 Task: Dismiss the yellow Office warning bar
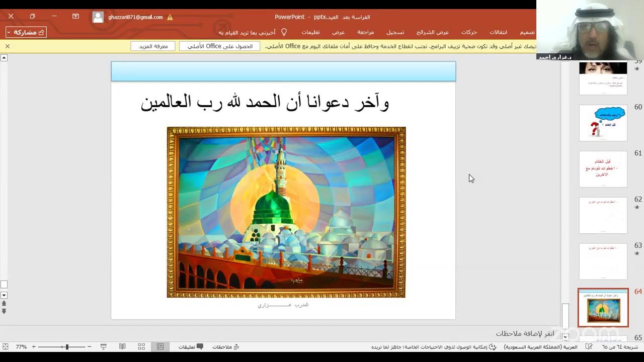tap(8, 46)
